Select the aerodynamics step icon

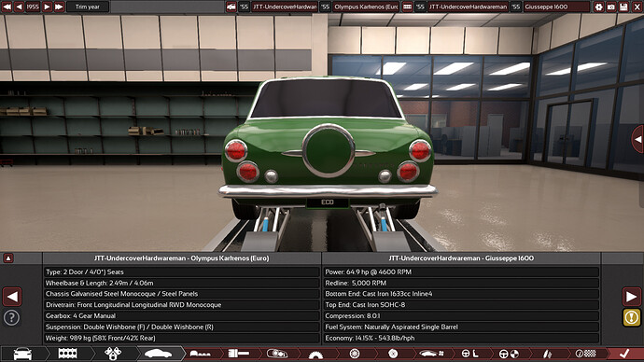431,354
